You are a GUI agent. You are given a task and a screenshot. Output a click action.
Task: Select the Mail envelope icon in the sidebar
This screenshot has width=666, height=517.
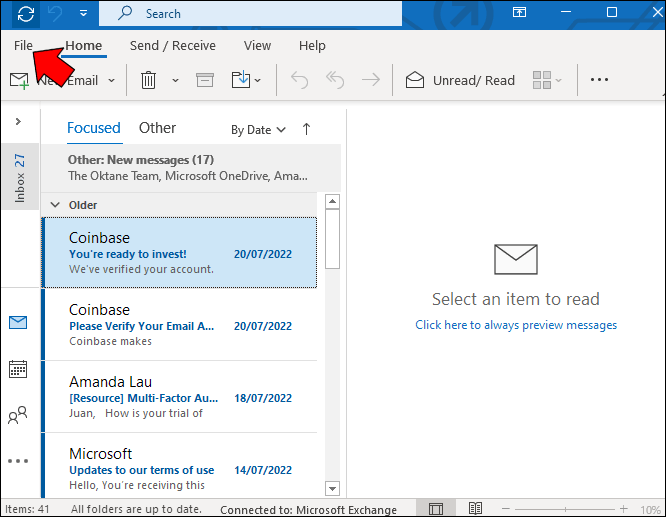click(18, 322)
